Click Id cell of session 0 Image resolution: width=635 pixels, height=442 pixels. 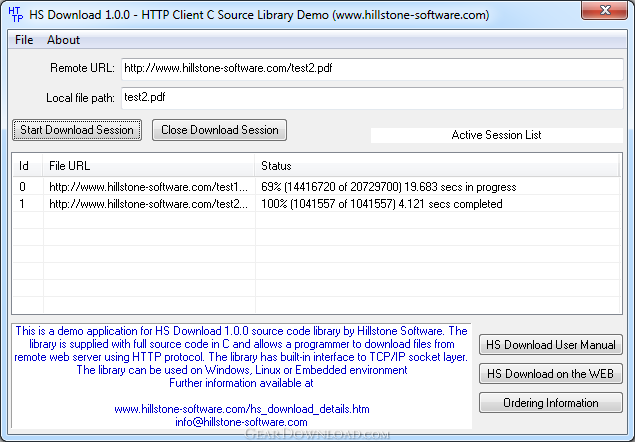(x=22, y=187)
